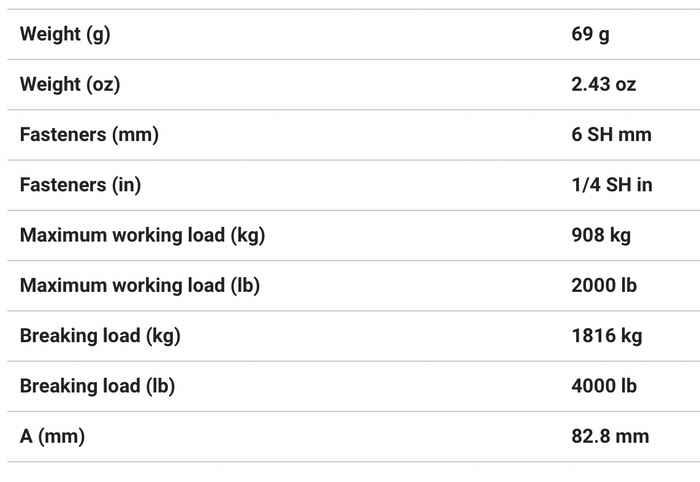Click the Breaking load (kg) label

100,336
